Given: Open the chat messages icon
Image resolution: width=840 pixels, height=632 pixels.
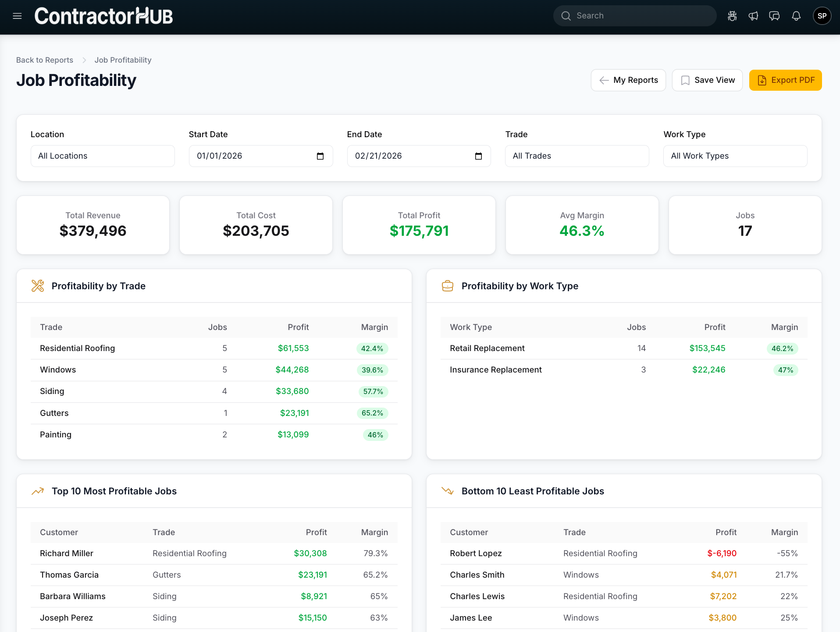Looking at the screenshot, I should click(x=774, y=16).
